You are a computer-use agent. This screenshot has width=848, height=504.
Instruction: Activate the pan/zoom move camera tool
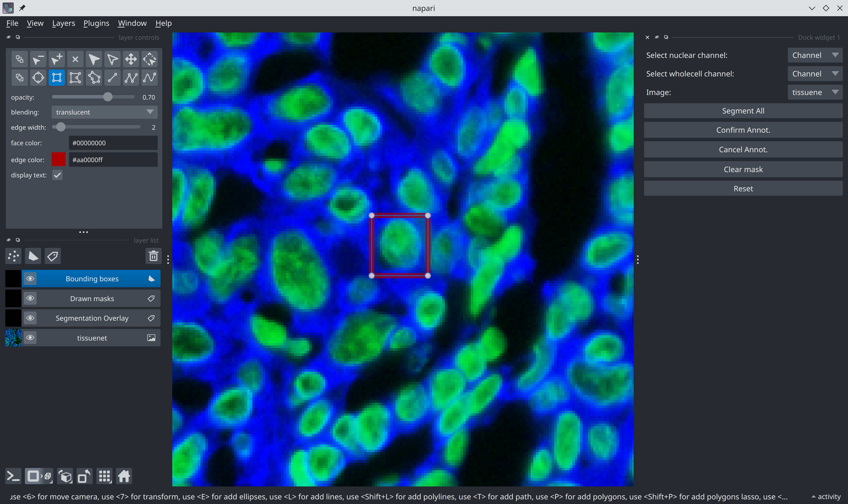(x=131, y=60)
